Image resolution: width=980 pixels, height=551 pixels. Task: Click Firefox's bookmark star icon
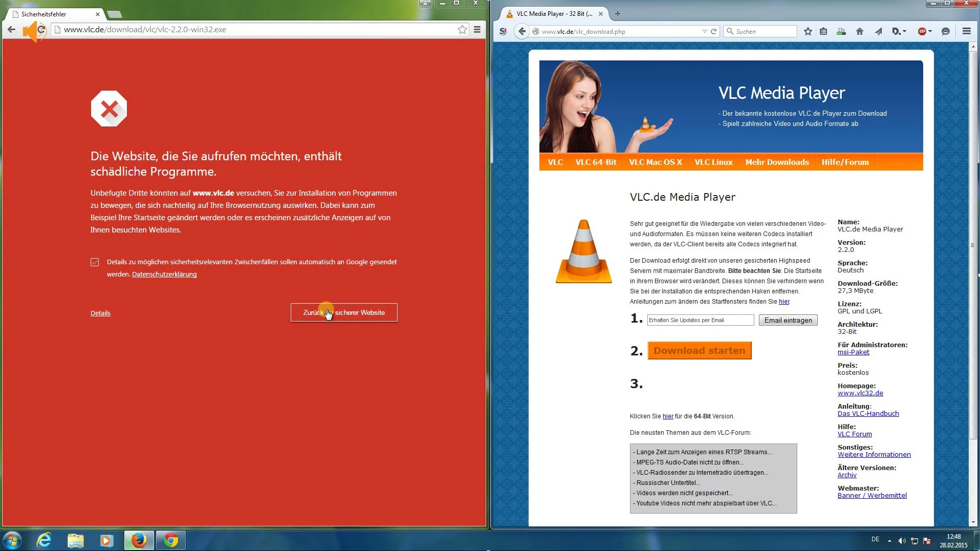808,31
